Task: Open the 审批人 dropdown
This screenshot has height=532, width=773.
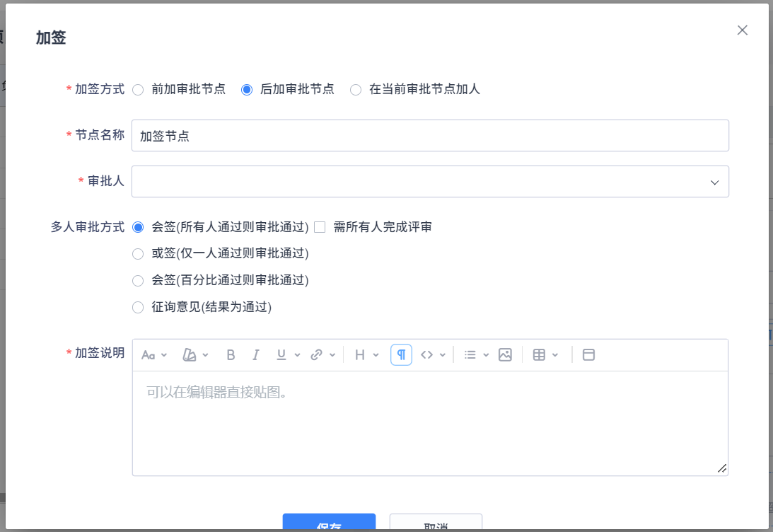Action: 430,182
